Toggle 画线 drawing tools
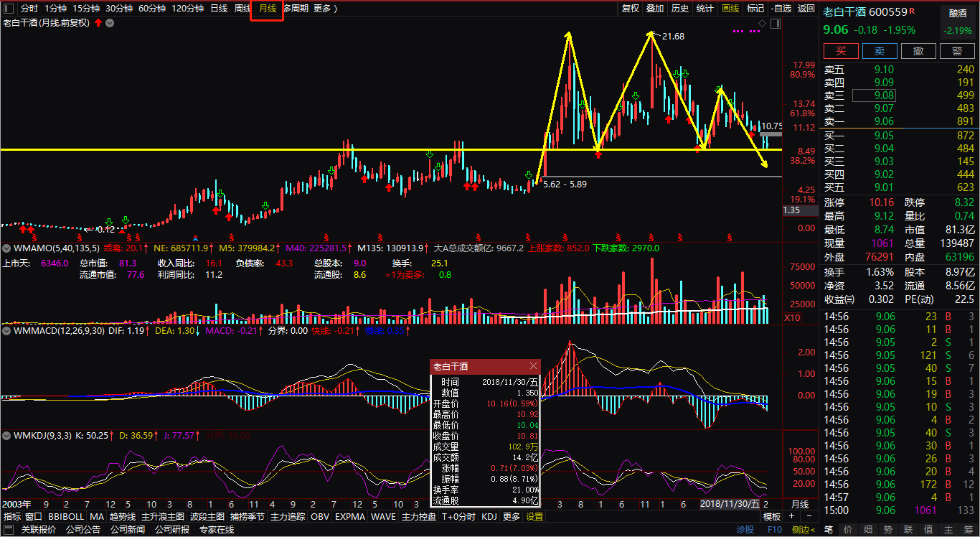The width and height of the screenshot is (980, 537). tap(730, 9)
